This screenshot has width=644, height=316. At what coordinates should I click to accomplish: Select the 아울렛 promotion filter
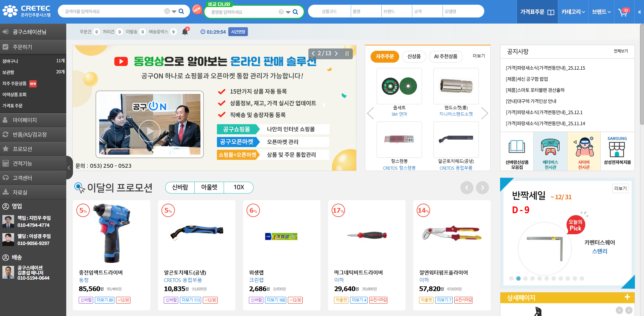click(209, 187)
